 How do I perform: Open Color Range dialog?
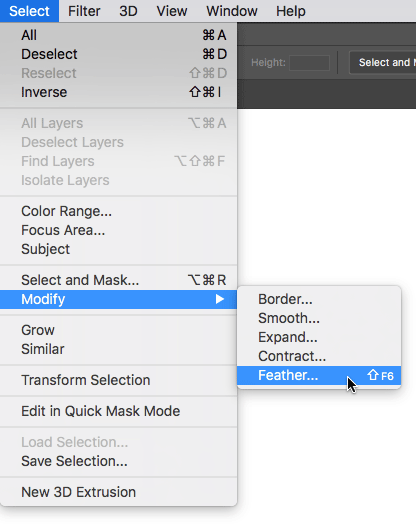[118, 211]
